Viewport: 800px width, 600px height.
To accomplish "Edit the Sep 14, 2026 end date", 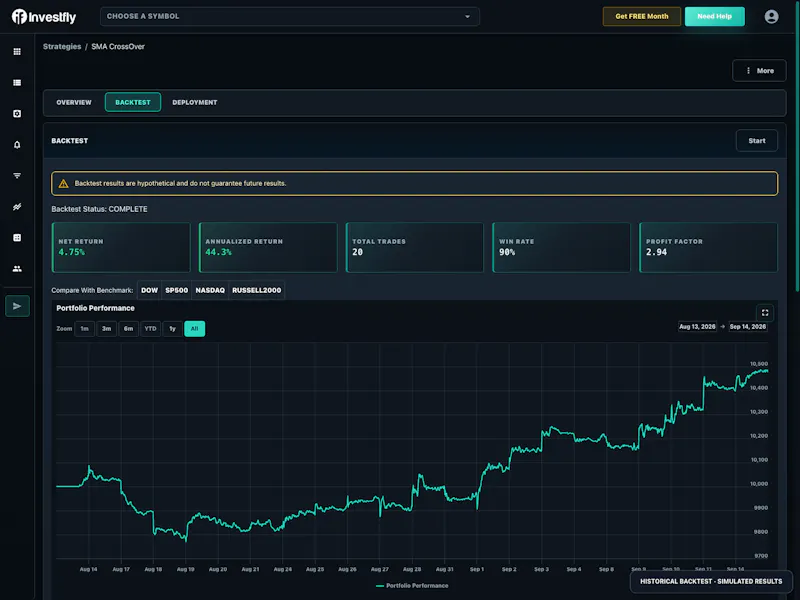I will pyautogui.click(x=747, y=327).
